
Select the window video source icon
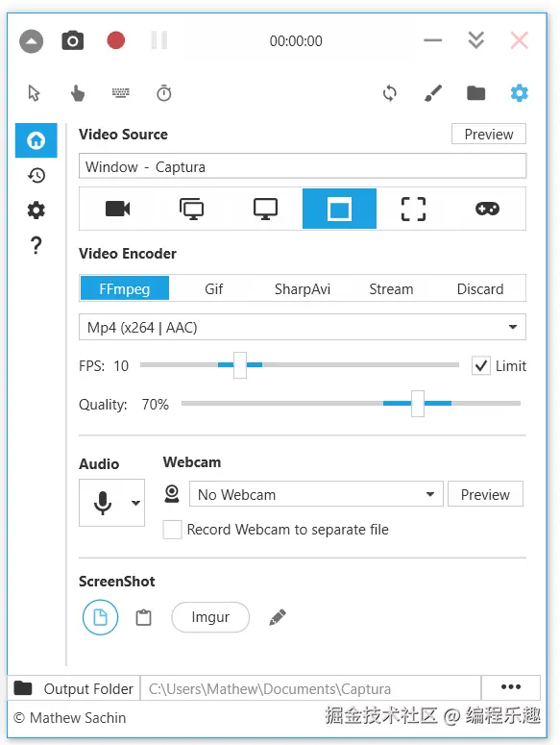click(x=339, y=209)
